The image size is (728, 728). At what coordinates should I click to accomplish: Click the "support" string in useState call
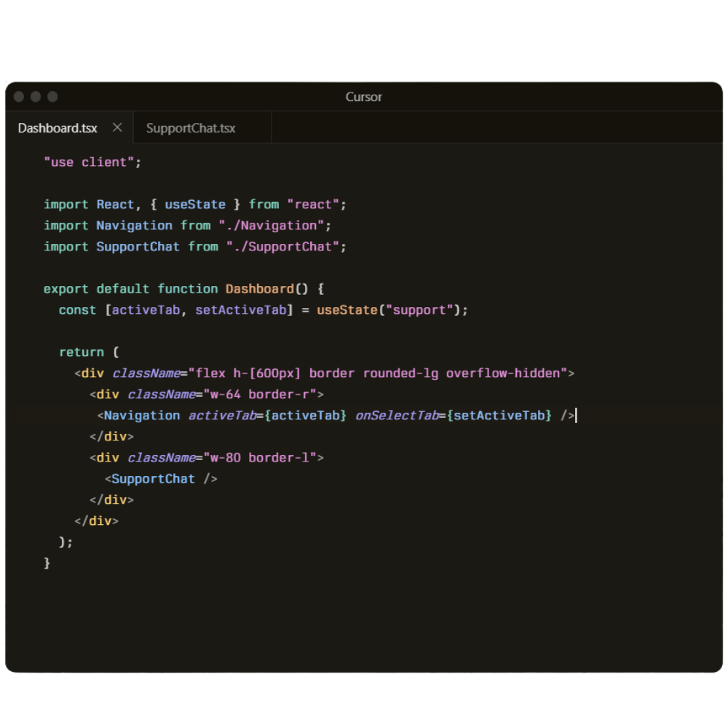tap(419, 310)
